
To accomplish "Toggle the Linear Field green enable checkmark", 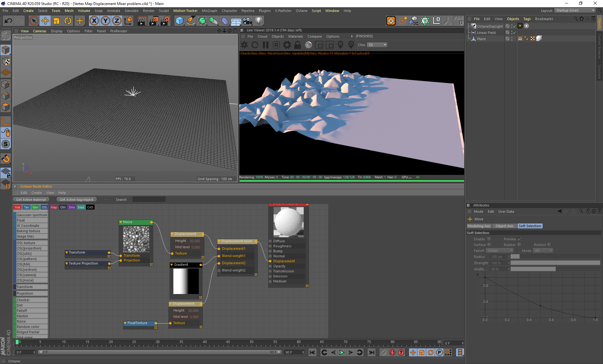I will coord(514,33).
